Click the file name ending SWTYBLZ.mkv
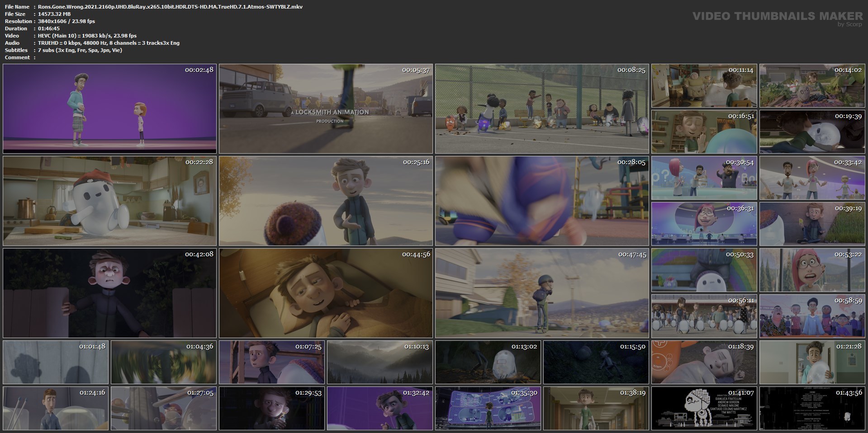The height and width of the screenshot is (433, 868). pos(171,7)
